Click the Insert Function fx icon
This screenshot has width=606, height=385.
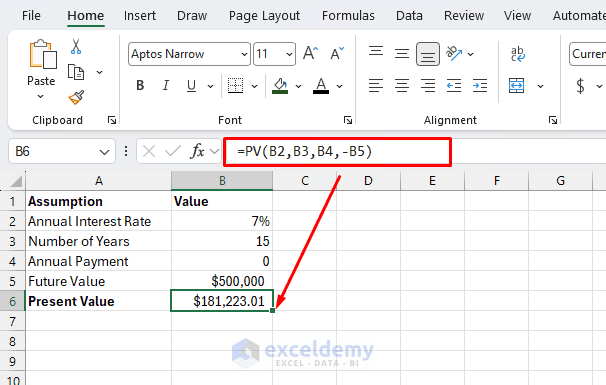pyautogui.click(x=197, y=151)
